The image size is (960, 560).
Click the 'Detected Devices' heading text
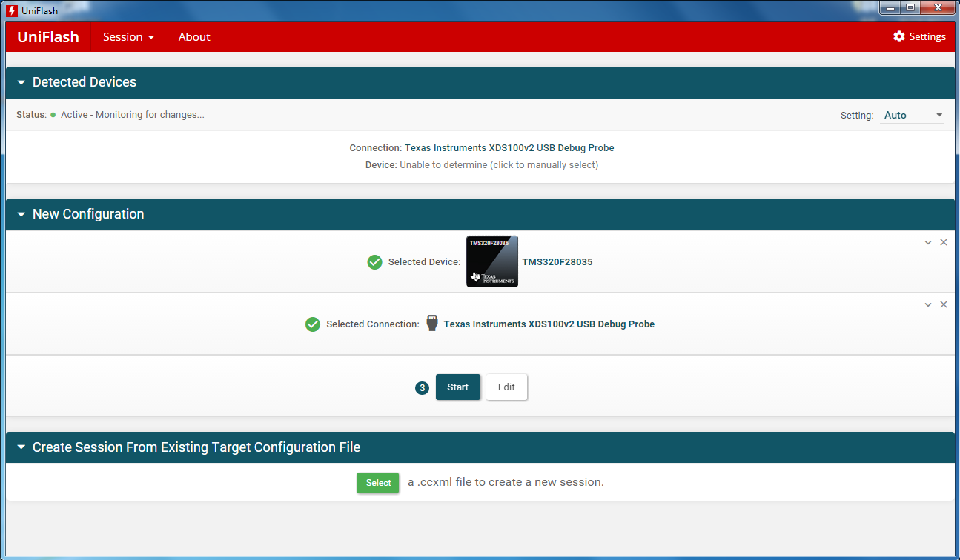(85, 82)
